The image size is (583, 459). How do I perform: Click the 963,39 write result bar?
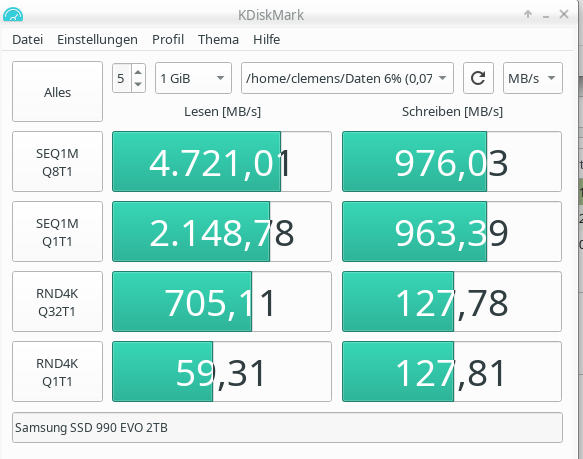coord(452,232)
